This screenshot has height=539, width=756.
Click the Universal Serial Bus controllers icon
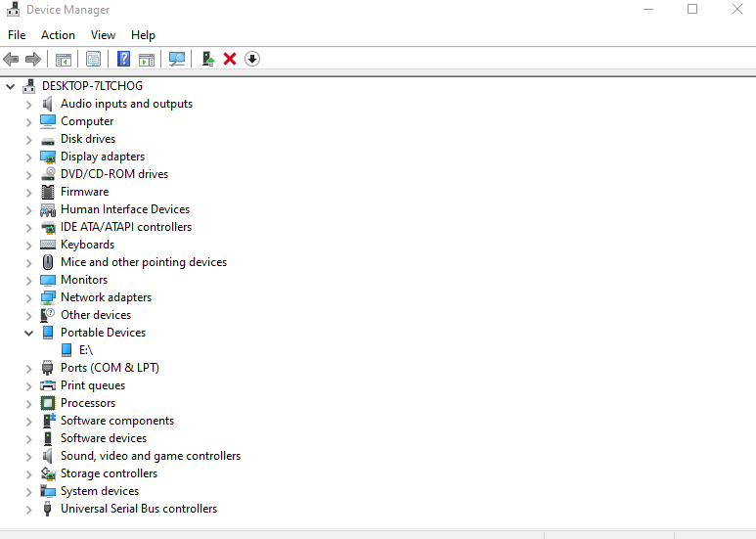click(47, 509)
